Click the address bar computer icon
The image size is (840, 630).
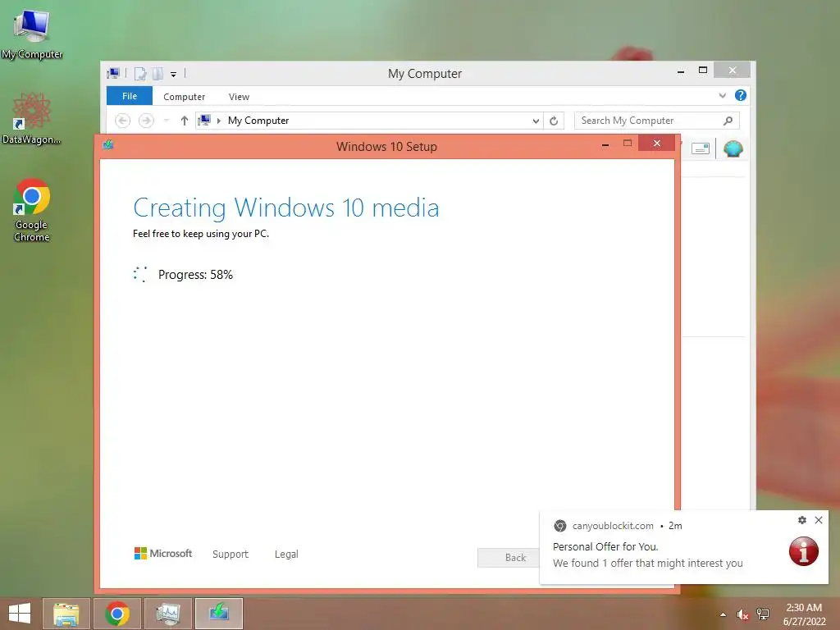coord(204,120)
